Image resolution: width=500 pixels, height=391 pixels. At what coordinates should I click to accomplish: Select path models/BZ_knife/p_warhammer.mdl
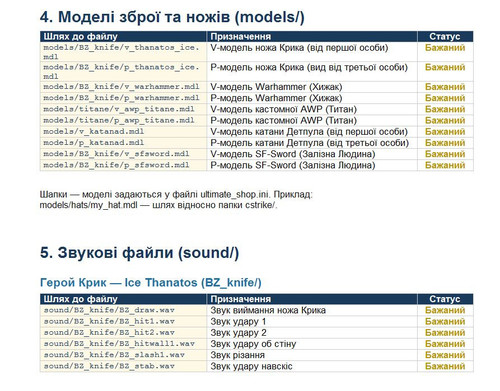click(x=121, y=98)
